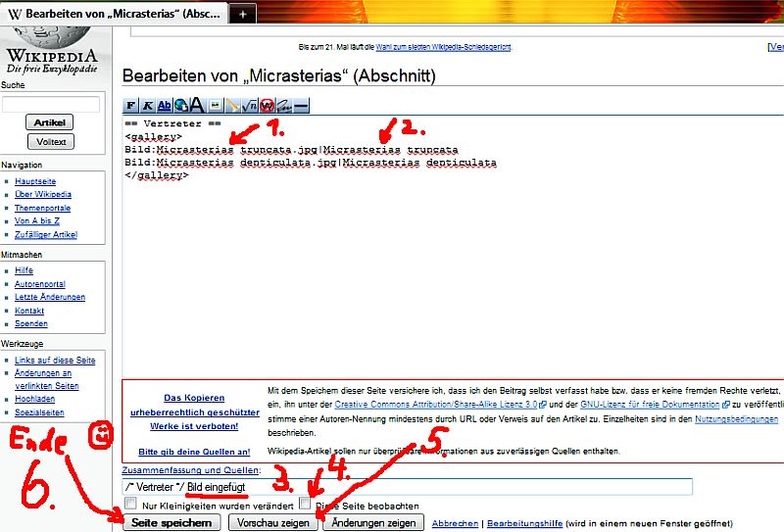784x532 pixels.
Task: Select the 'Bearbeiten von Micrasterias' browser tab
Action: (x=116, y=14)
